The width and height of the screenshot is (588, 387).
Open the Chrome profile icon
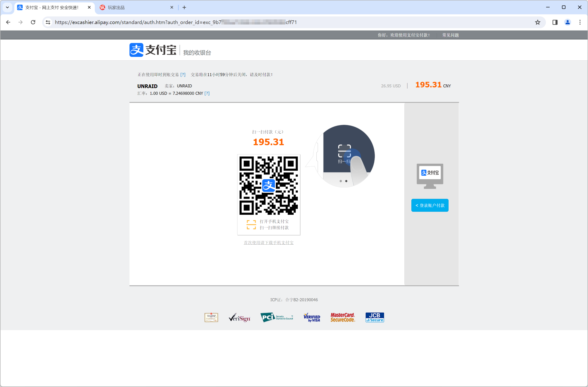[x=567, y=22]
